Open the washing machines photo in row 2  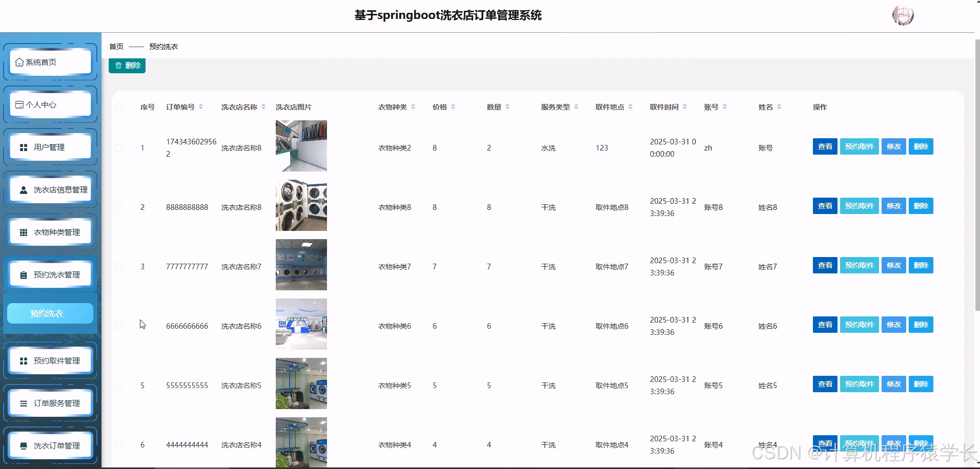click(x=301, y=205)
